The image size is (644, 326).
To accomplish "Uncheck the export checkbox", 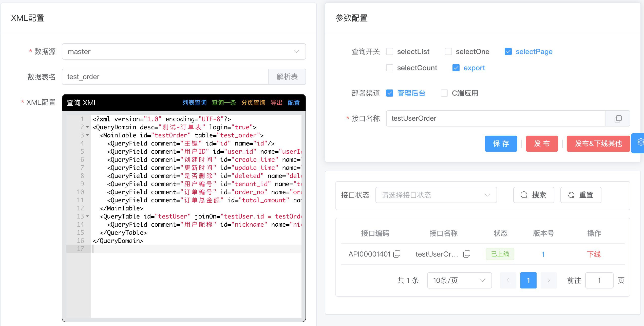I will 456,68.
